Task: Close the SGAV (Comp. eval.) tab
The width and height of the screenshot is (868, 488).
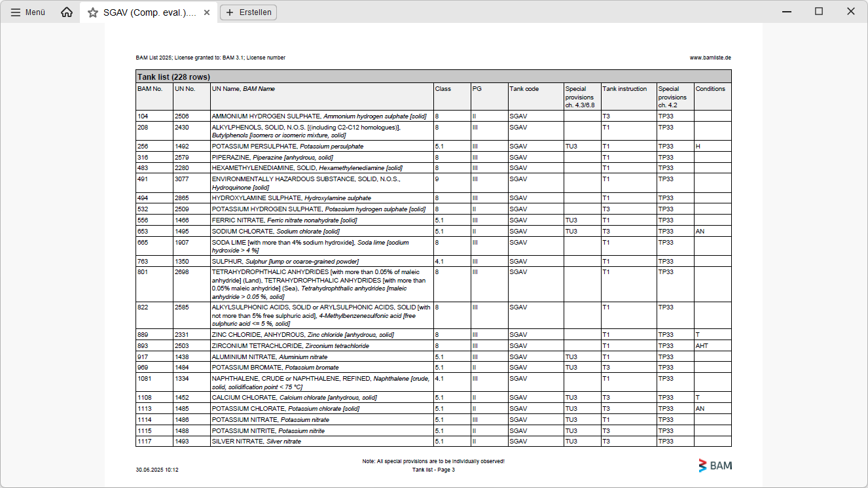Action: pyautogui.click(x=207, y=12)
